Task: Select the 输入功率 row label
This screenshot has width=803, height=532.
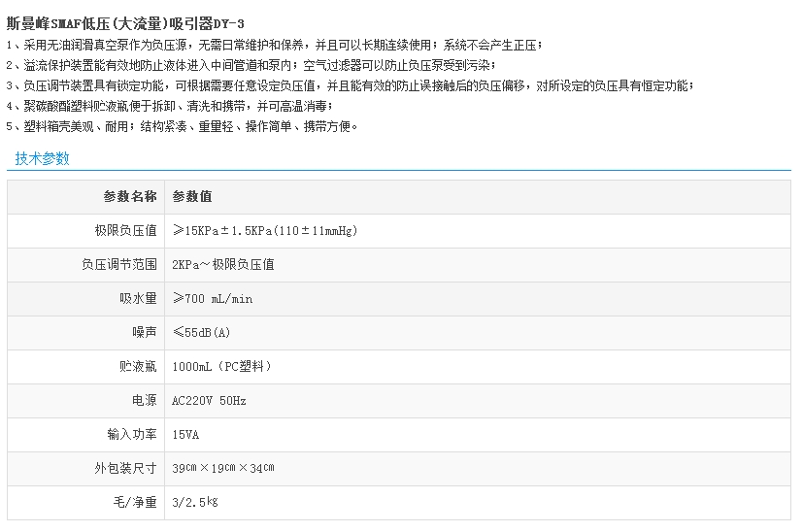Action: pyautogui.click(x=132, y=434)
